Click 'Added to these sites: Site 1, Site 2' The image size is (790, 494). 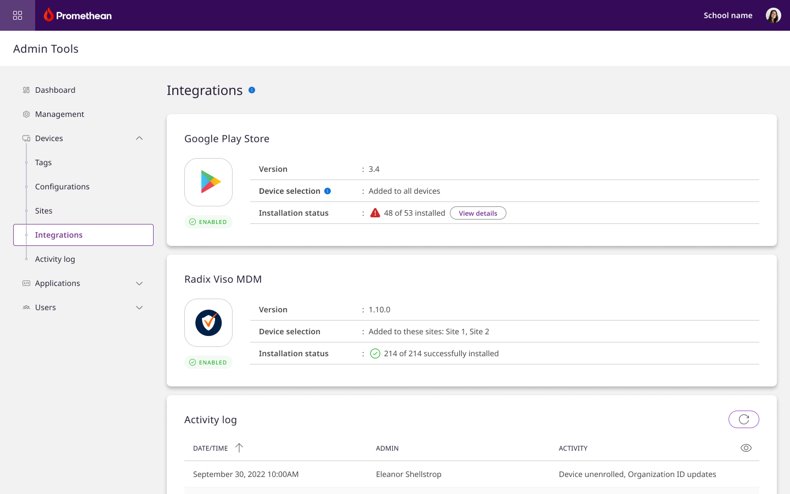(x=429, y=332)
